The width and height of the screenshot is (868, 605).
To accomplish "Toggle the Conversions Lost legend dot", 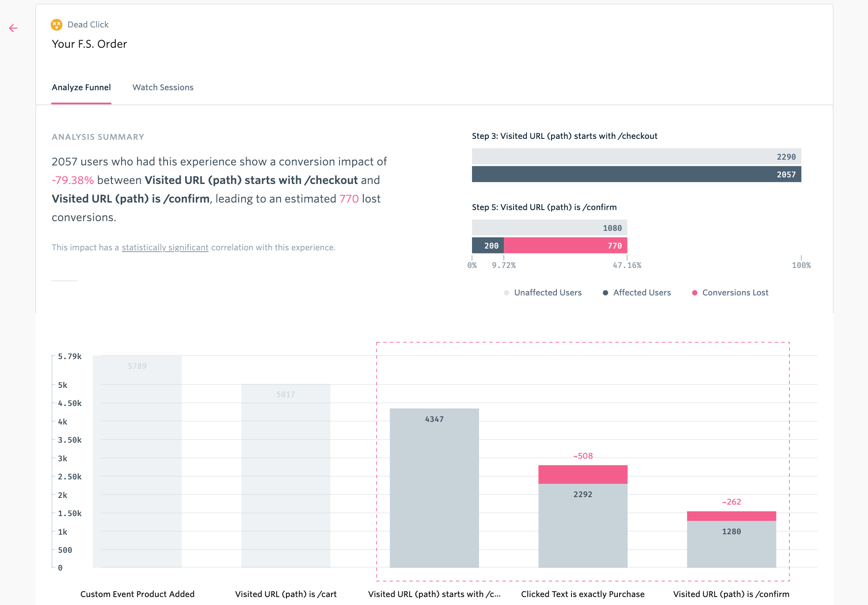I will 695,293.
